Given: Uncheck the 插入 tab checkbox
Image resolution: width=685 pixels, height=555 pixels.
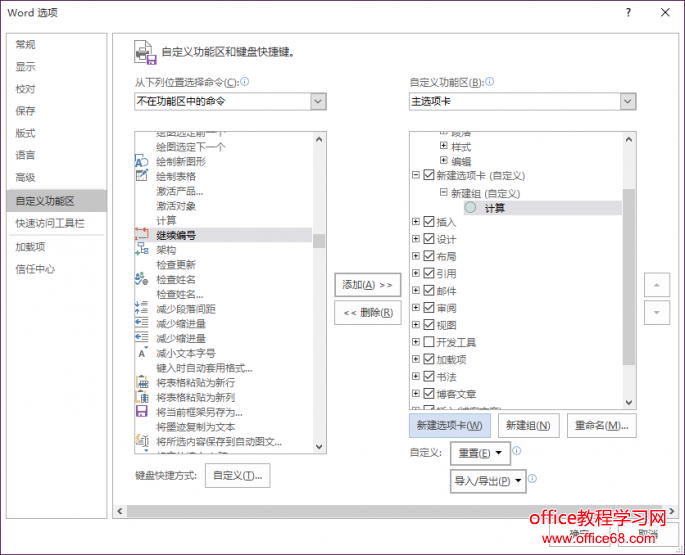Looking at the screenshot, I should pyautogui.click(x=429, y=222).
